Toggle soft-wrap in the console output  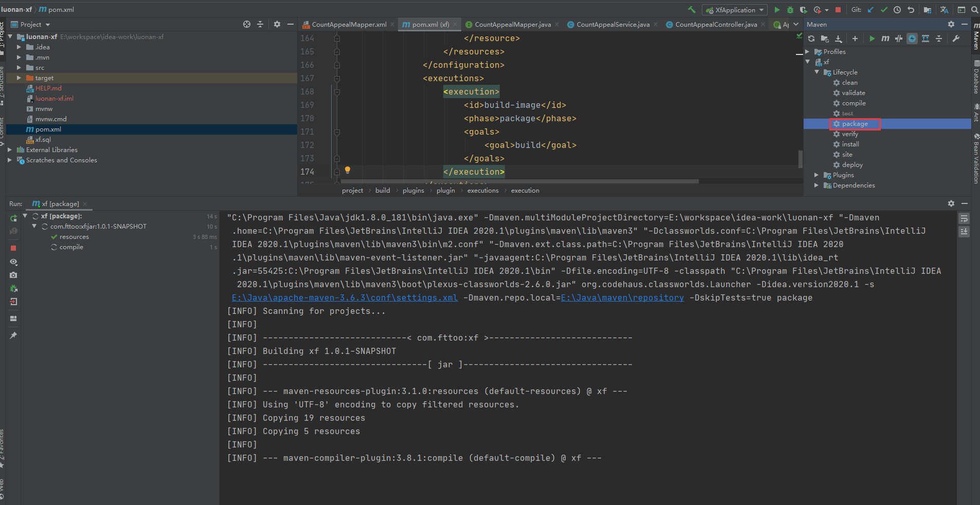[964, 219]
